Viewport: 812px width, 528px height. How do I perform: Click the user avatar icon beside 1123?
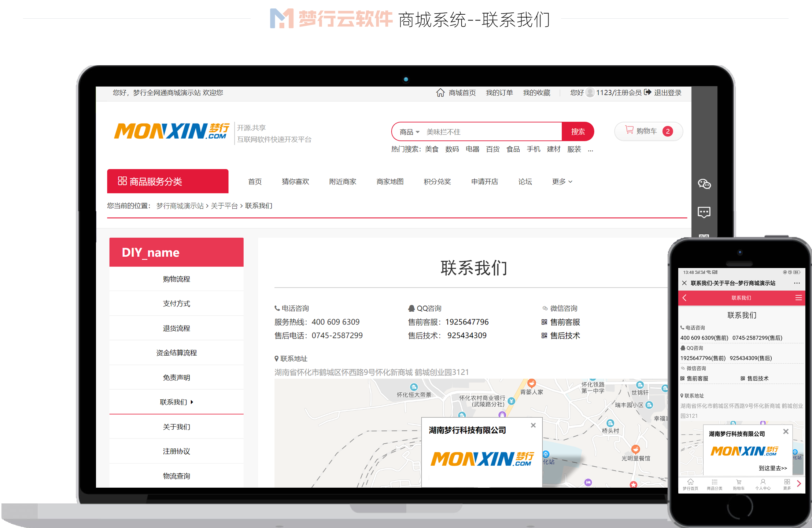pos(590,93)
